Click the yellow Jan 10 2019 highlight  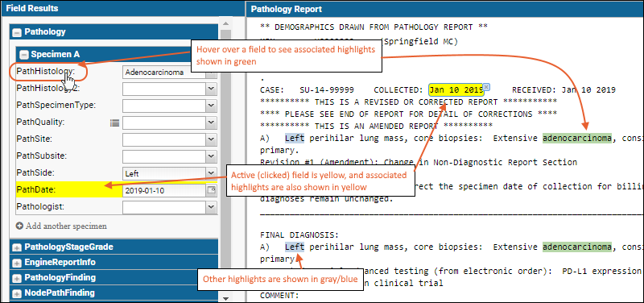456,89
